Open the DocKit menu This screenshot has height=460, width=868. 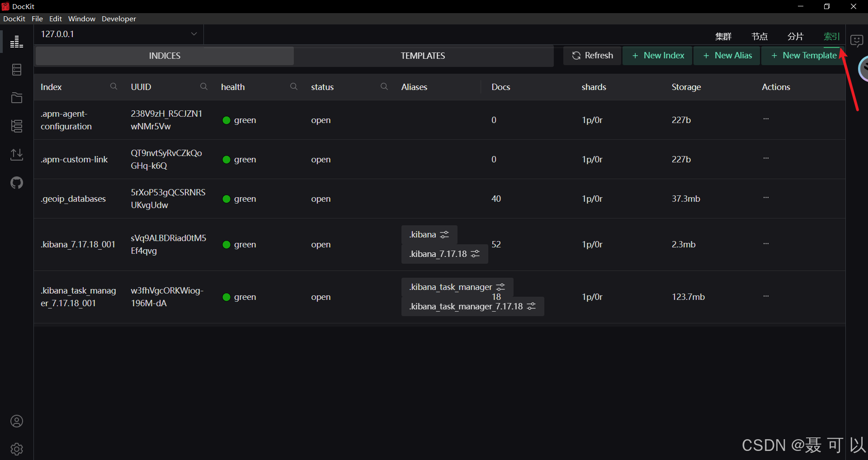click(14, 19)
